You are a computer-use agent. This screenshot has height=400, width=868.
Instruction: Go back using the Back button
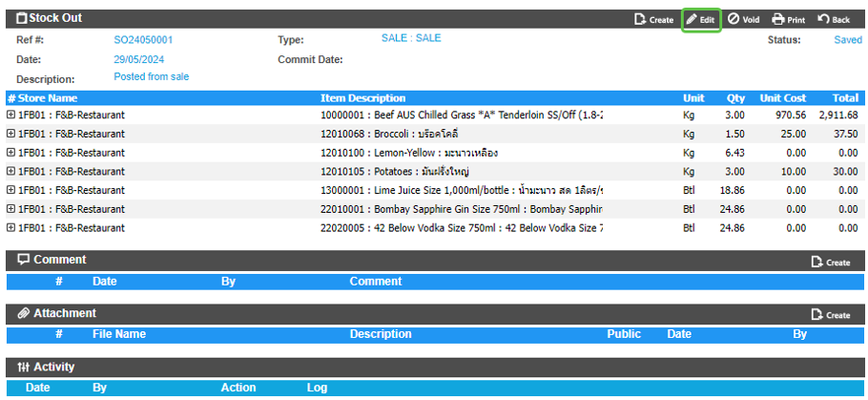pyautogui.click(x=833, y=19)
